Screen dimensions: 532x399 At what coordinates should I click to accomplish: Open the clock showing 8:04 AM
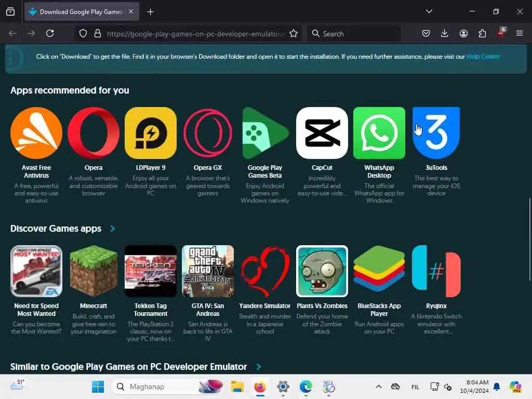(x=474, y=387)
